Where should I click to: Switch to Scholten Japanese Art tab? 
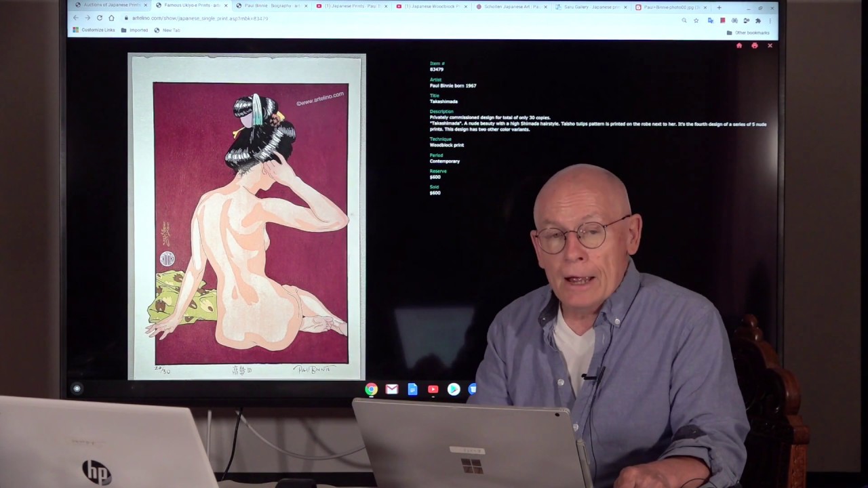[x=511, y=7]
